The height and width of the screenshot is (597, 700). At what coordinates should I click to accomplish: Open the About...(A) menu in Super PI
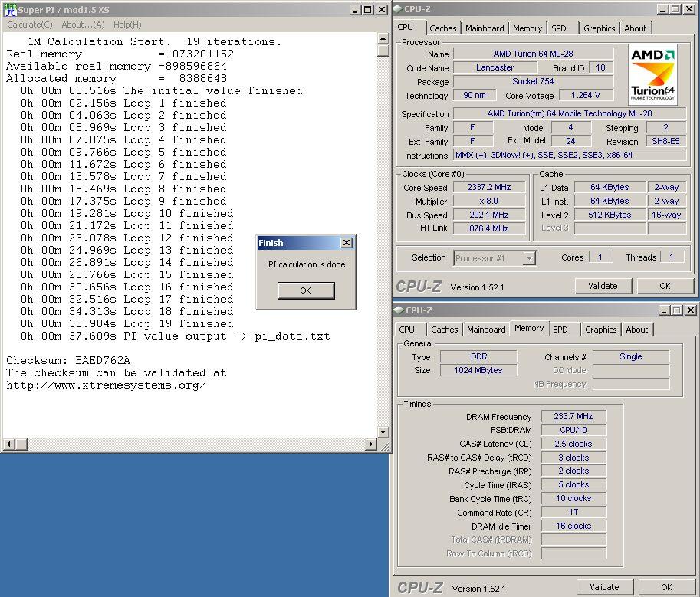pyautogui.click(x=83, y=25)
